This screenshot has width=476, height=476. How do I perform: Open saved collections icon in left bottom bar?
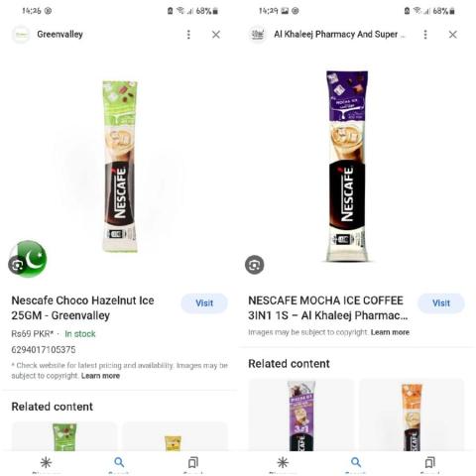(193, 462)
